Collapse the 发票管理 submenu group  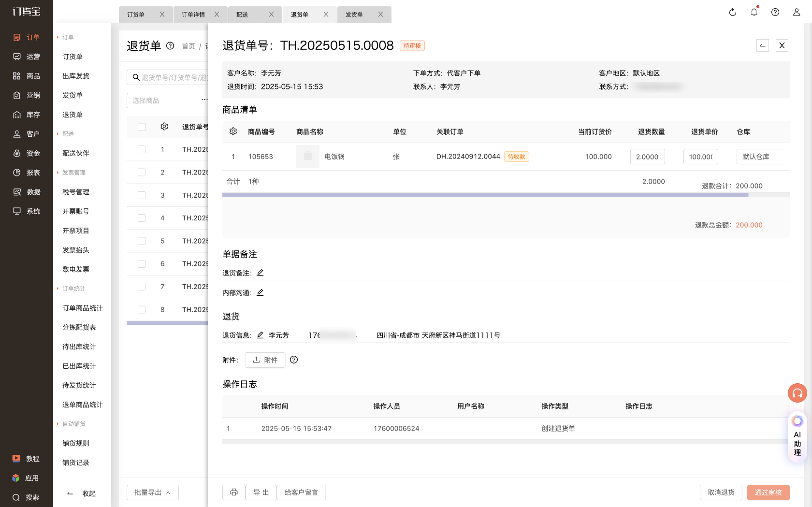[x=71, y=173]
